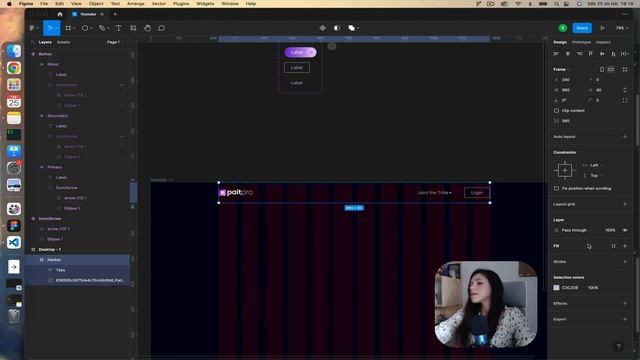Add Layout grid with plus button

[625, 204]
